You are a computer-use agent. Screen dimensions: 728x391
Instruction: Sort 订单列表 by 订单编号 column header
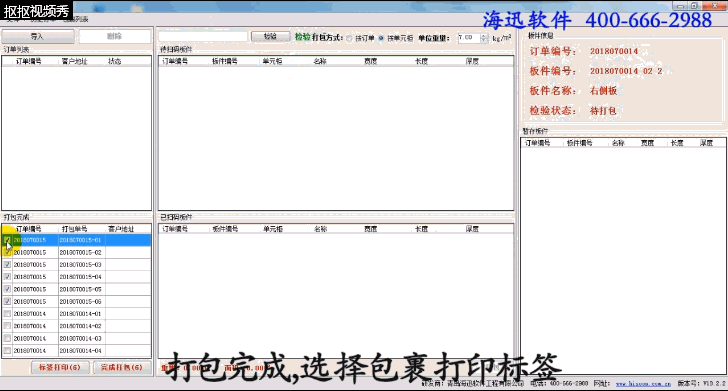pos(29,61)
